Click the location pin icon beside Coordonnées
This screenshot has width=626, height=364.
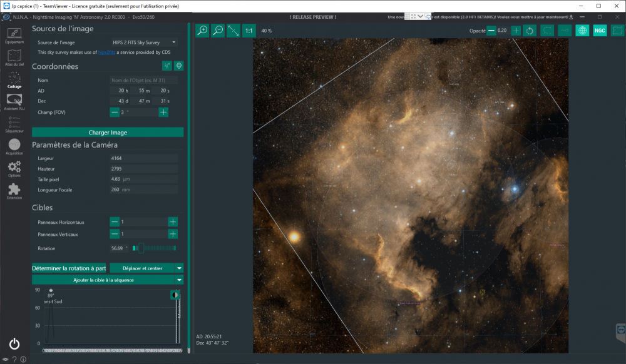[179, 66]
